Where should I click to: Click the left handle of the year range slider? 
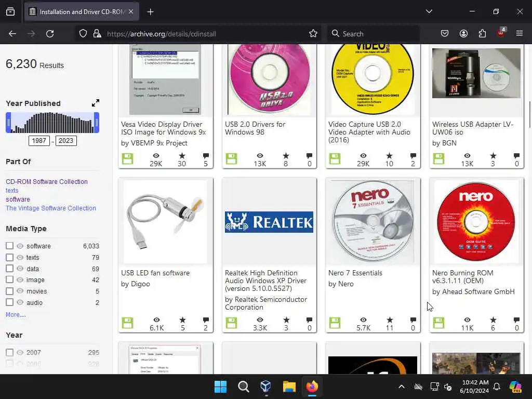(8, 123)
